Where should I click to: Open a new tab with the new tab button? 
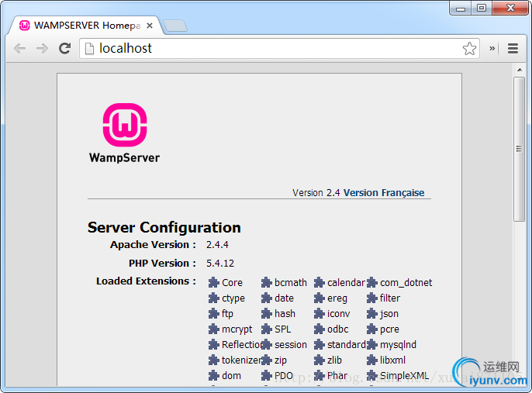pyautogui.click(x=175, y=26)
